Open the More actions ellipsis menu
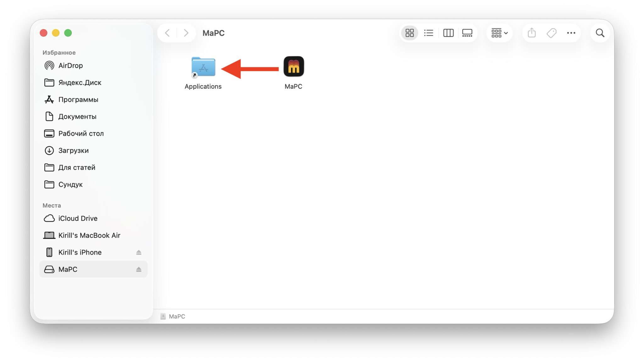The image size is (644, 362). coord(571,33)
